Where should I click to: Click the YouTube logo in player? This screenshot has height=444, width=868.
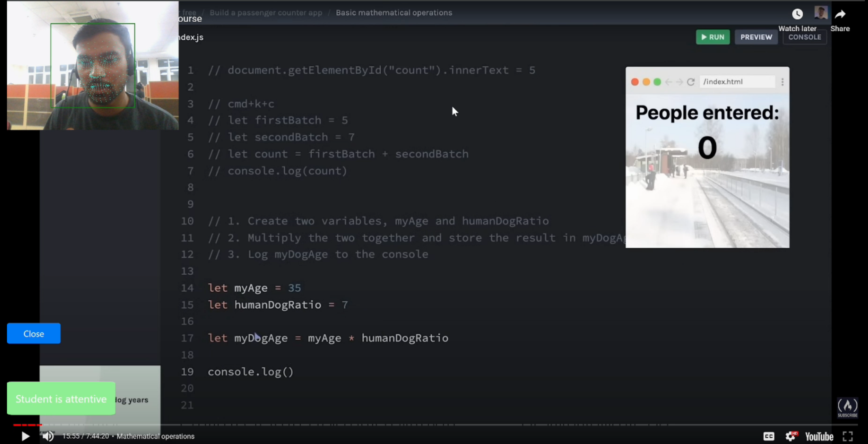coord(819,436)
